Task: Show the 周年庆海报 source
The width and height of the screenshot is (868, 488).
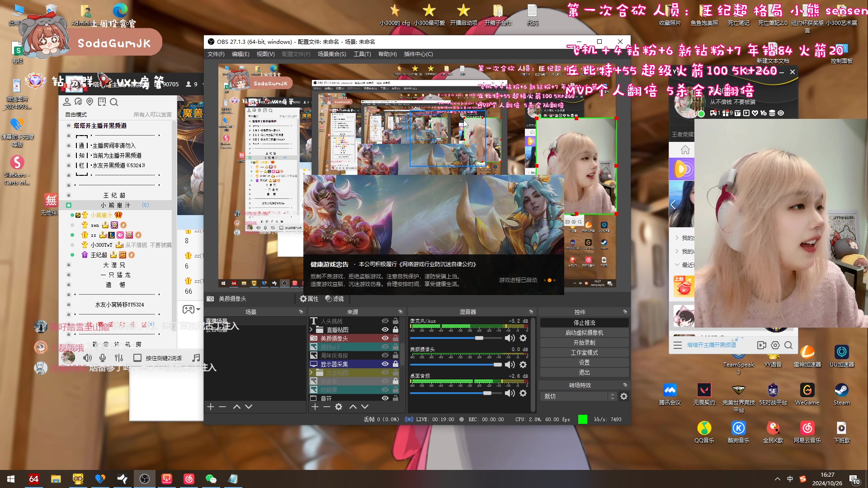Action: click(x=385, y=355)
